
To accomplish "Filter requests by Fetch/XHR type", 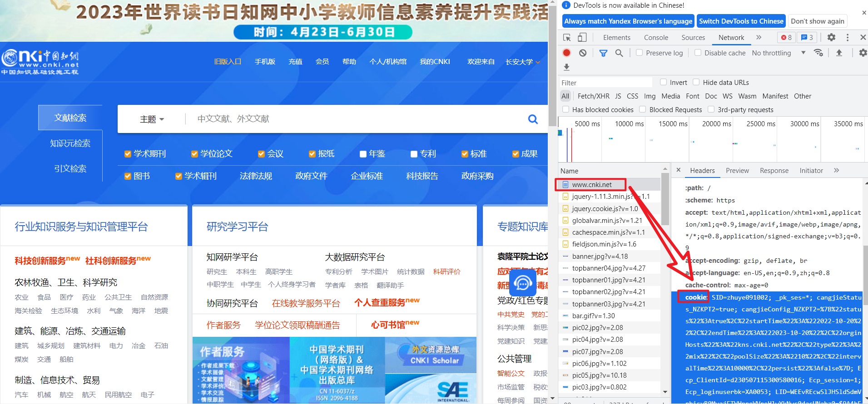I will (593, 96).
